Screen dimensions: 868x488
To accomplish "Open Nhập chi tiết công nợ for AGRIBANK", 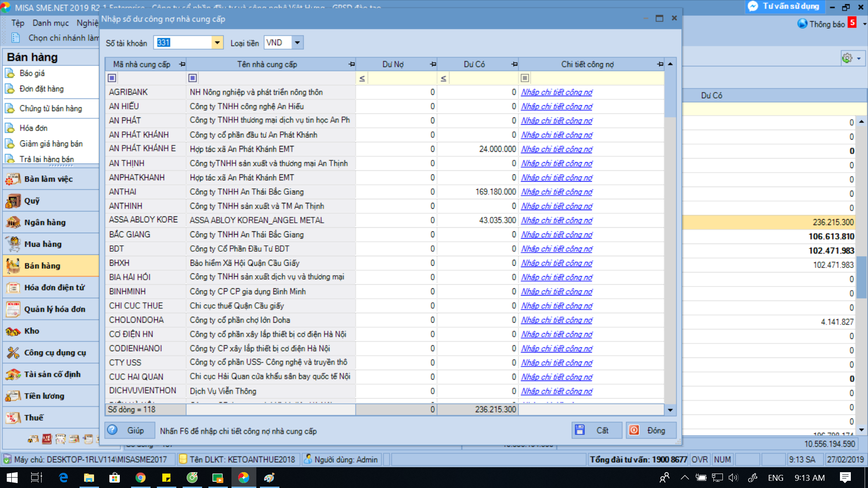I will (557, 92).
